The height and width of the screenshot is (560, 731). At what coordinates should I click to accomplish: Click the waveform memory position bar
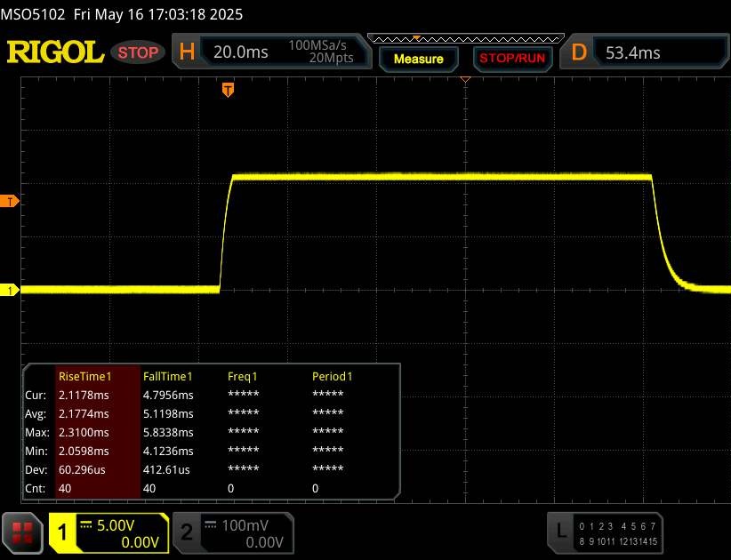[x=466, y=39]
